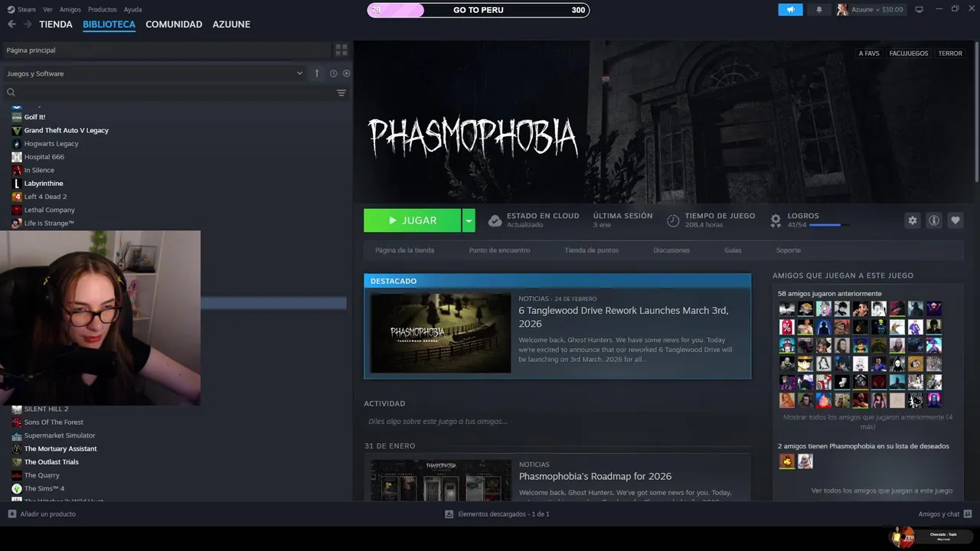
Task: Open the Amigos menu
Action: [x=70, y=10]
